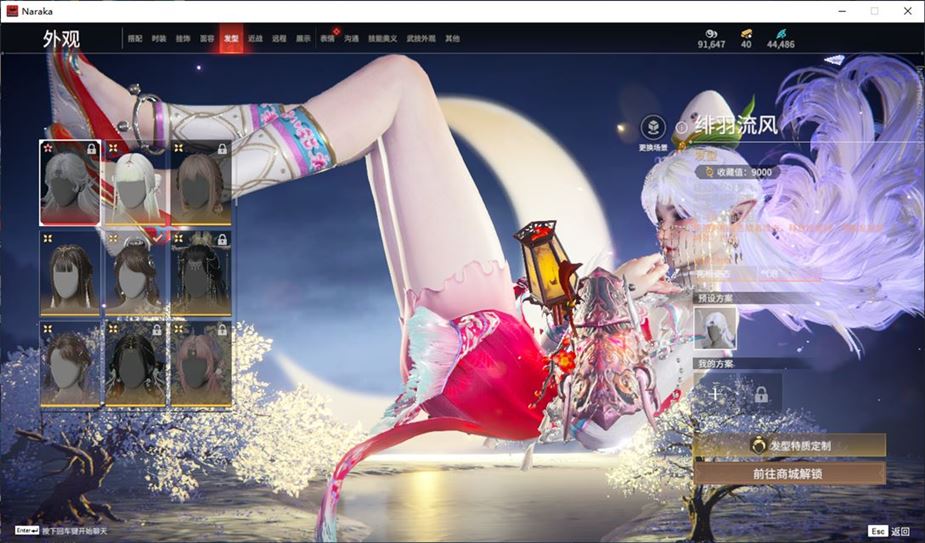Switch to the 面容 tab
The image size is (925, 543).
tap(207, 38)
